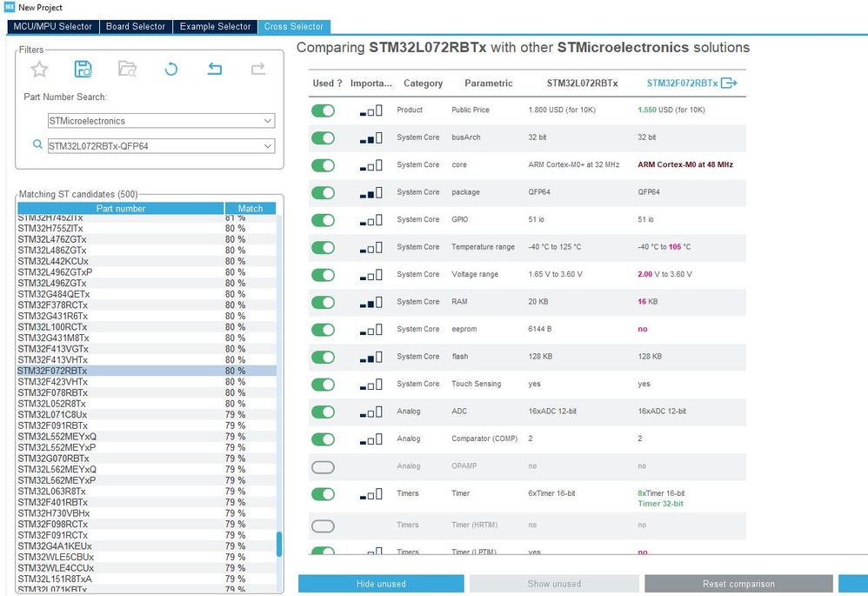Set importance bars for Temperature range row
Viewport: 868px width, 596px height.
pos(371,248)
